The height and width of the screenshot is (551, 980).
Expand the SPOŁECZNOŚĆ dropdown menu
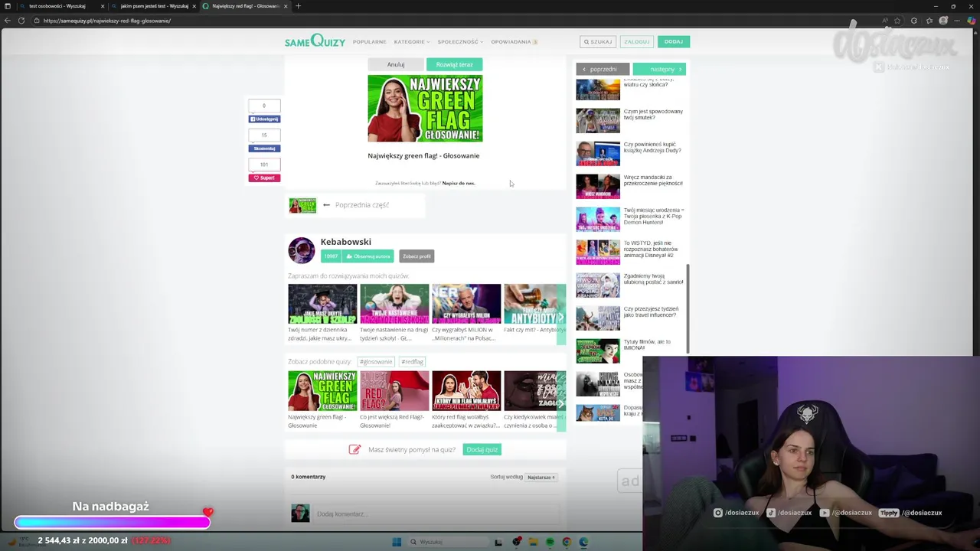pyautogui.click(x=460, y=41)
